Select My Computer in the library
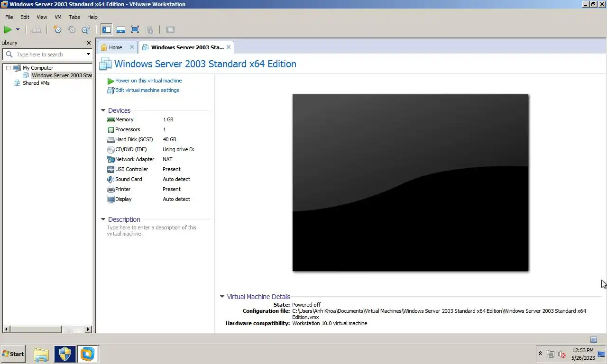Image resolution: width=607 pixels, height=364 pixels. click(x=38, y=68)
